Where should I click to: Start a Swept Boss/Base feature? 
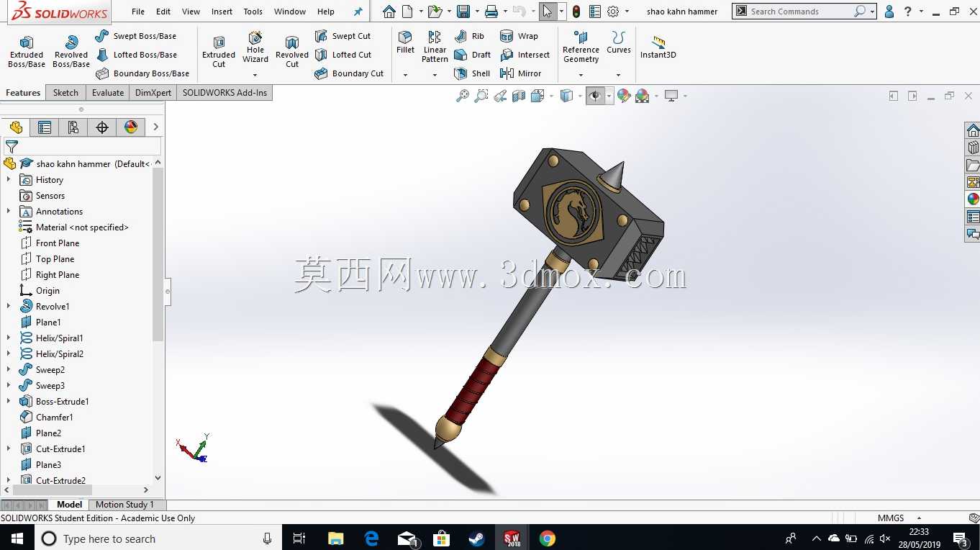pyautogui.click(x=136, y=36)
